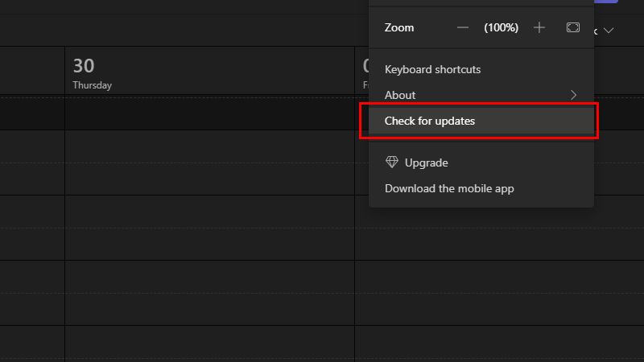
Task: Select the 30 date number in the header
Action: [x=84, y=66]
